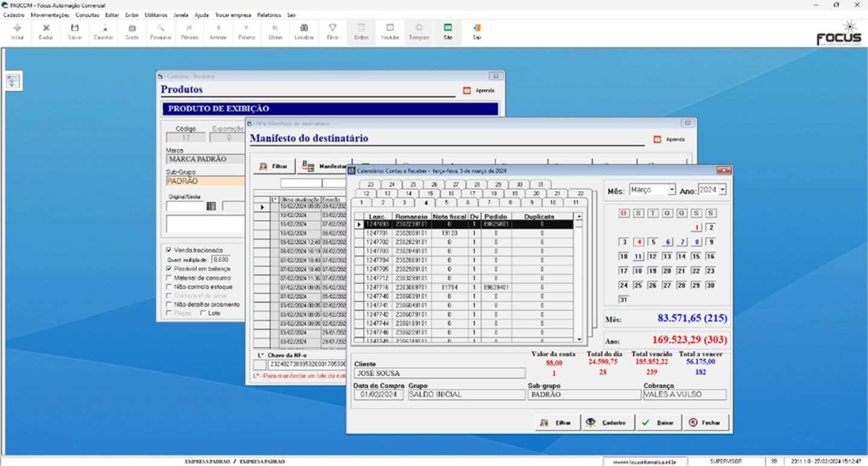Click the Salvar disk icon
Image resolution: width=868 pixels, height=466 pixels.
[75, 28]
